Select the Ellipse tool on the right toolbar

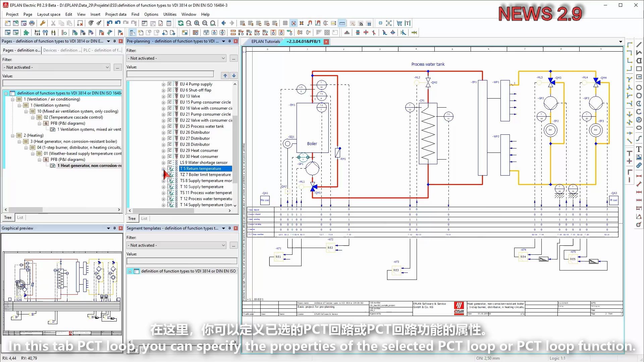point(639,128)
